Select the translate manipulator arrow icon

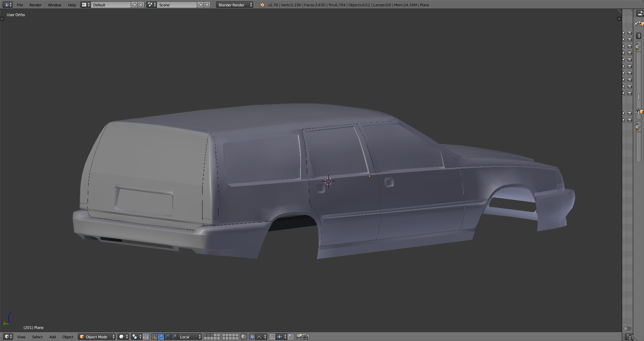[161, 337]
